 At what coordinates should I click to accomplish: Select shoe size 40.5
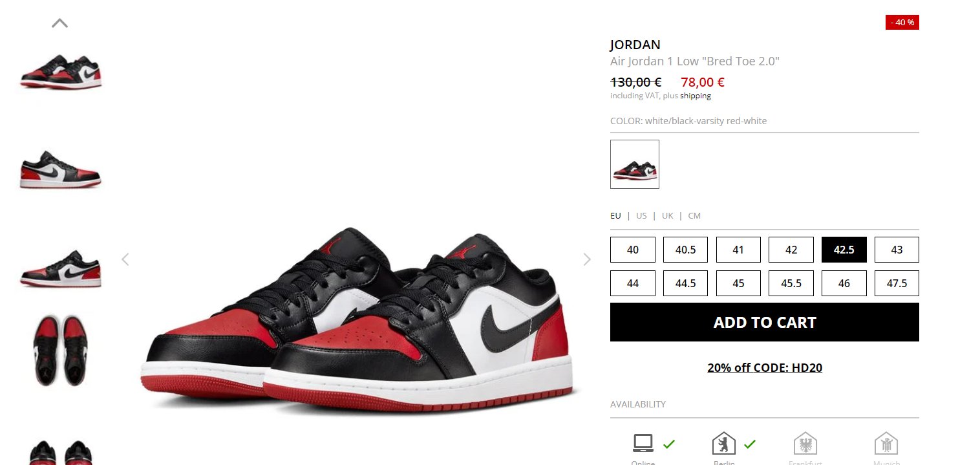tap(685, 250)
